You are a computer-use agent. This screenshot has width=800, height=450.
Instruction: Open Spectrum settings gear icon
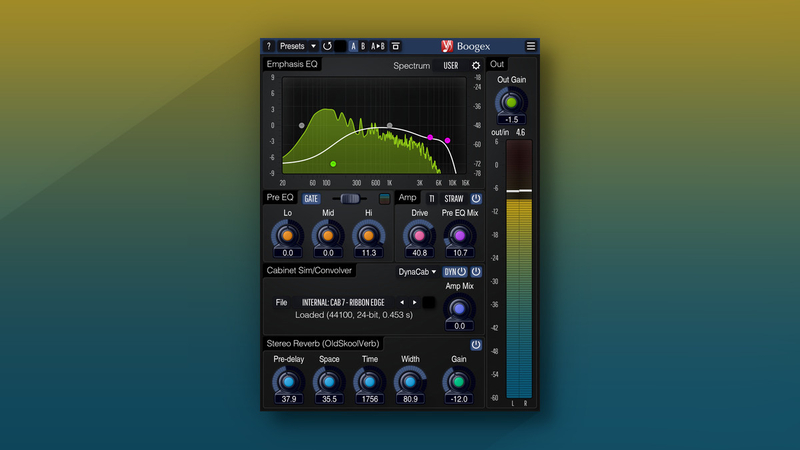tap(476, 66)
